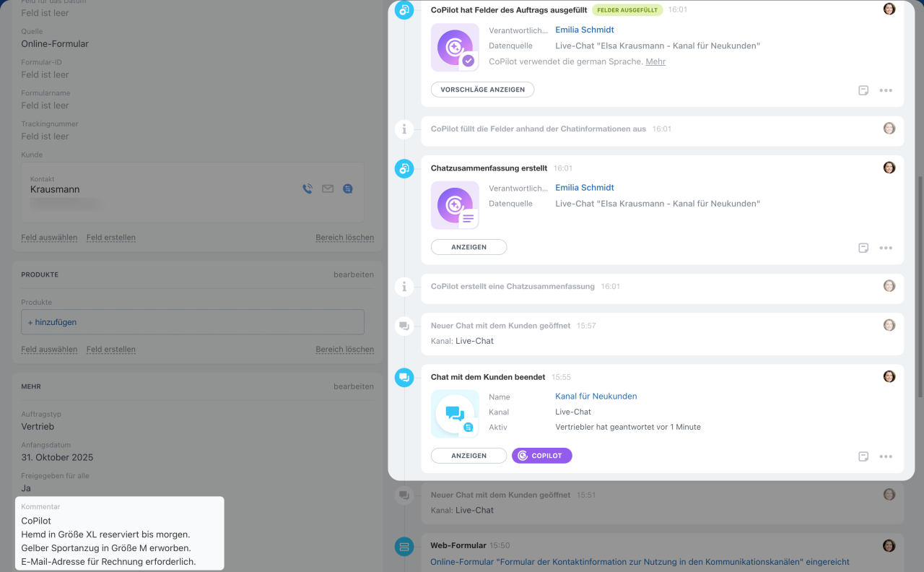
Task: Open 'Emilia Schmidt' link in 'Chatzusammenfassung erstellt' card
Action: [585, 188]
